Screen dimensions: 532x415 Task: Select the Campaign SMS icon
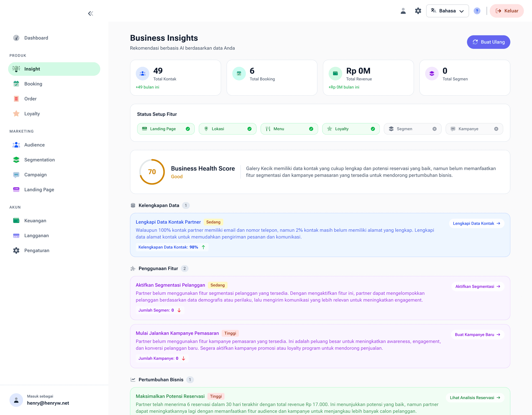click(16, 174)
